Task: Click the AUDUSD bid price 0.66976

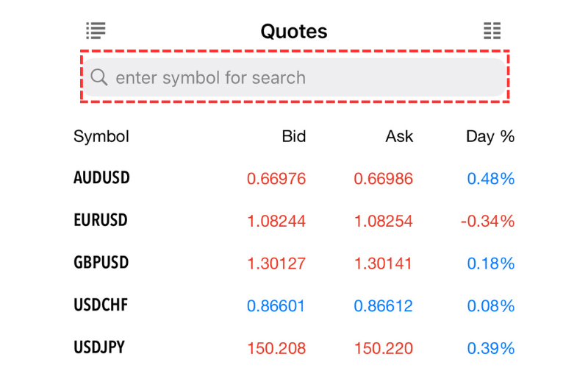Action: 276,179
